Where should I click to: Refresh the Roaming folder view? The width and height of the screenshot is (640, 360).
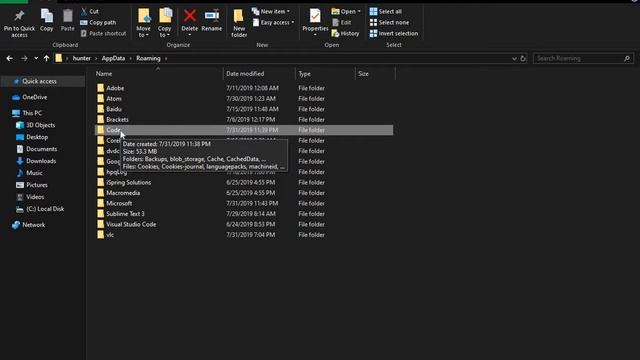[x=523, y=58]
